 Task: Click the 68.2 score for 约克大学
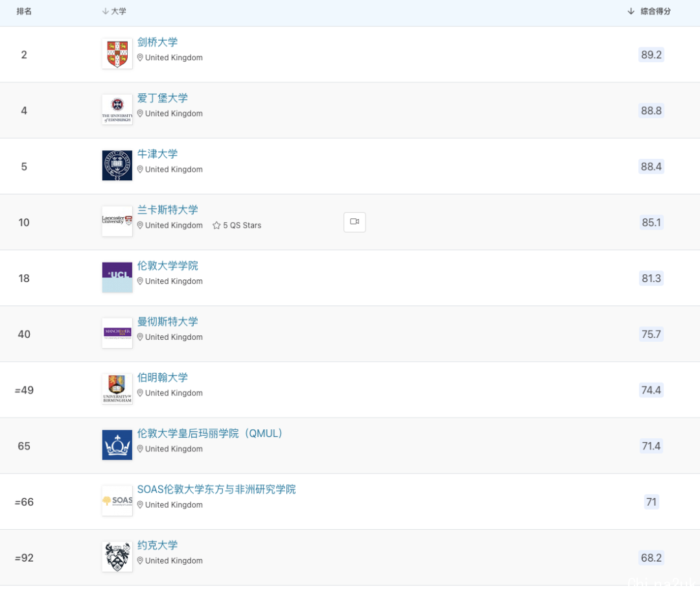click(651, 558)
